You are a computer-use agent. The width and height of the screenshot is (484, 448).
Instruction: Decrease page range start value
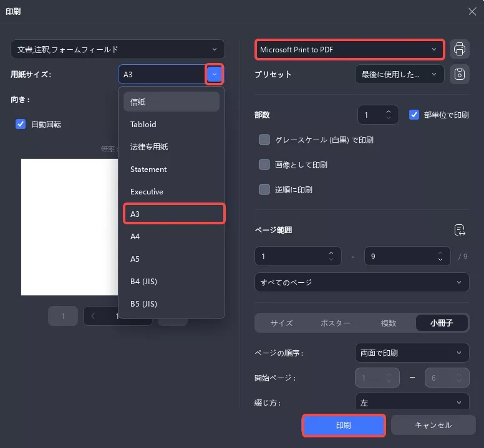click(331, 259)
